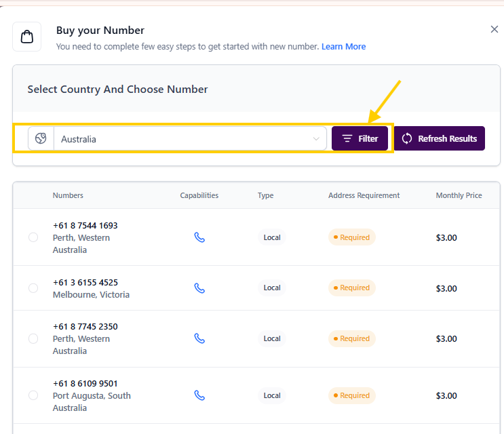Click the Required badge in the first row
This screenshot has height=434, width=504.
[x=351, y=237]
